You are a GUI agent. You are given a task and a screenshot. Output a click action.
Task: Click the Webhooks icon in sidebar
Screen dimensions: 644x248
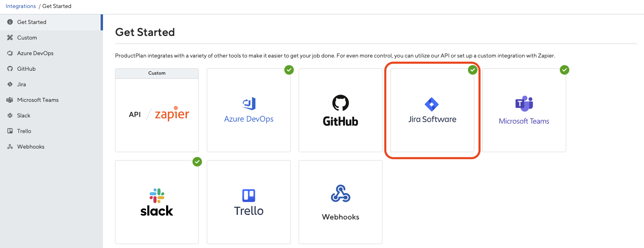(10, 147)
